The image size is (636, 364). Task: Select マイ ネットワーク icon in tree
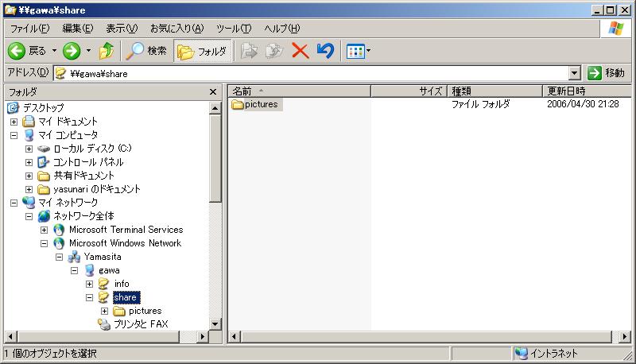pos(29,203)
